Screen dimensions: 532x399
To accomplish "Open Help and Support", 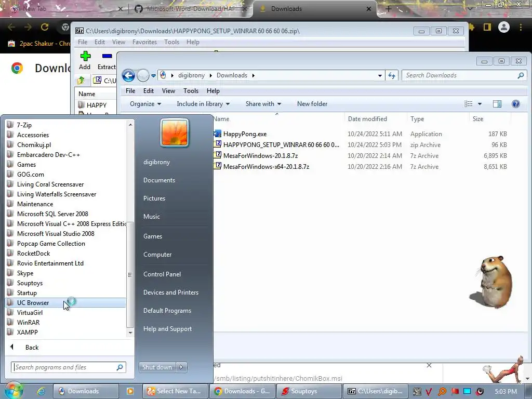I will 167,329.
